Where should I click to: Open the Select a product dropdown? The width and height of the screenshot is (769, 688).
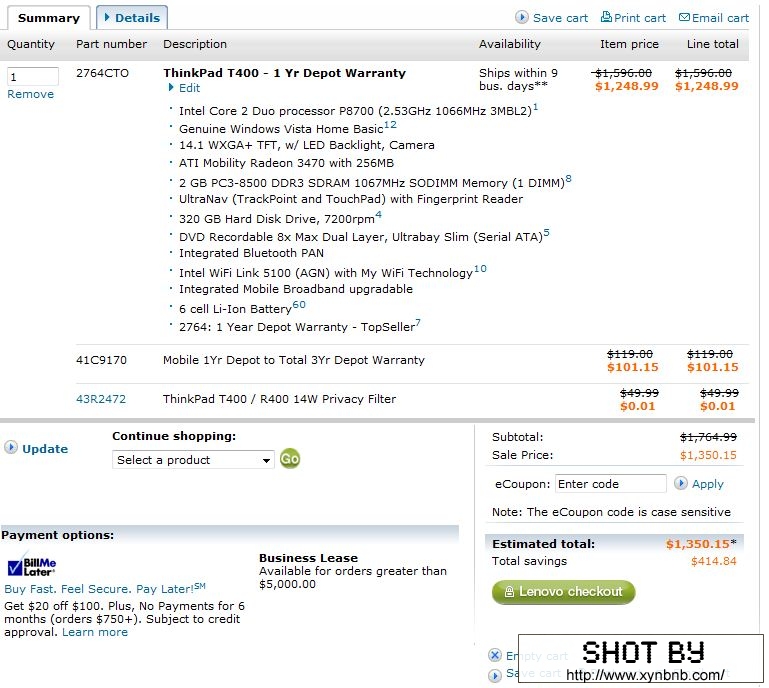(193, 460)
